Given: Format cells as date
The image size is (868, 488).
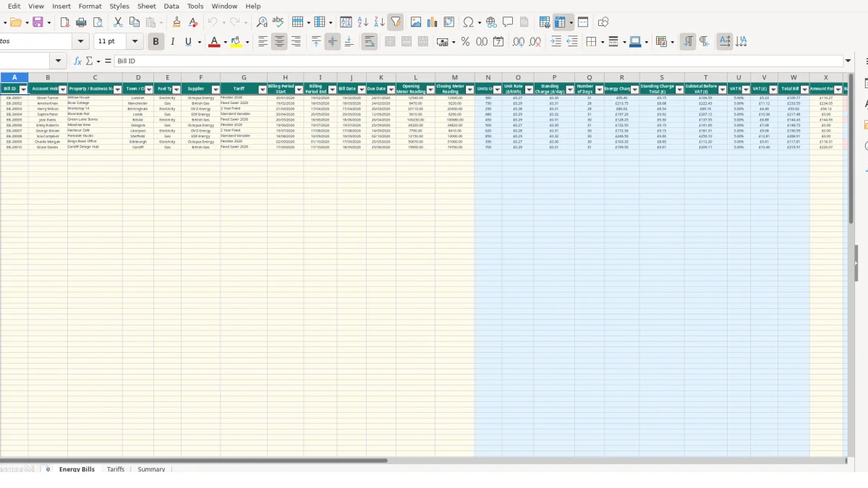Looking at the screenshot, I should (498, 42).
